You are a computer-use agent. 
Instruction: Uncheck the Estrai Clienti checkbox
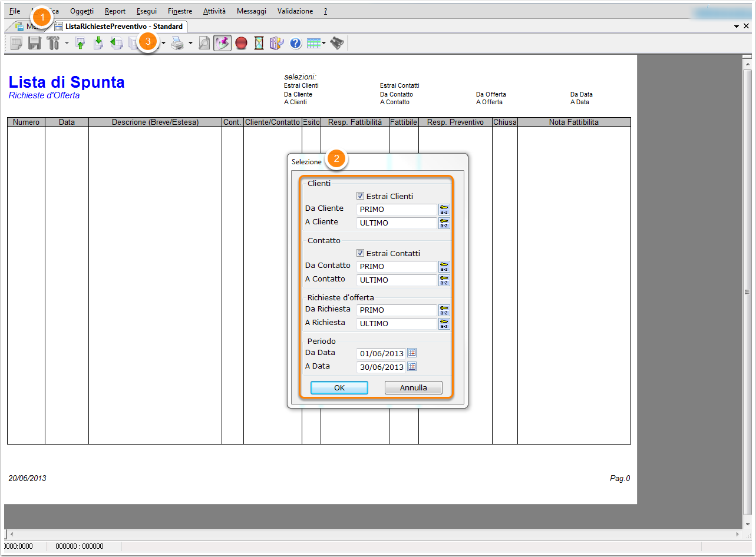coord(361,196)
